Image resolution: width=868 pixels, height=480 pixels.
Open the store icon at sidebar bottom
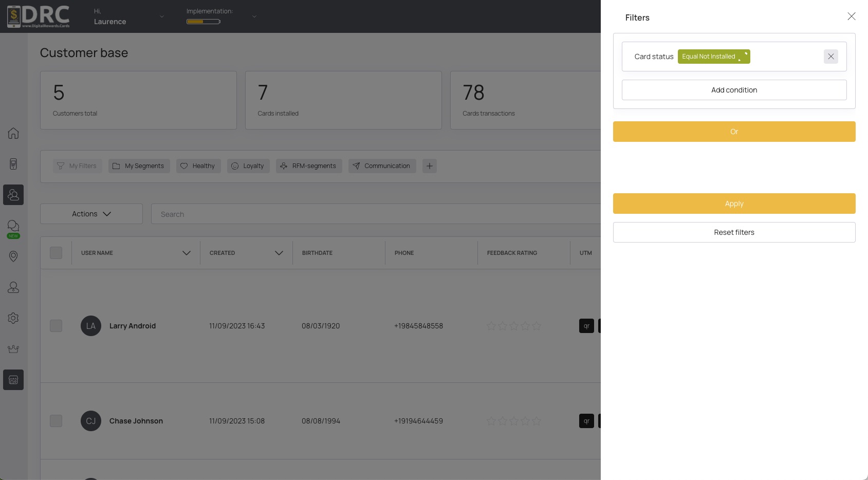point(13,380)
